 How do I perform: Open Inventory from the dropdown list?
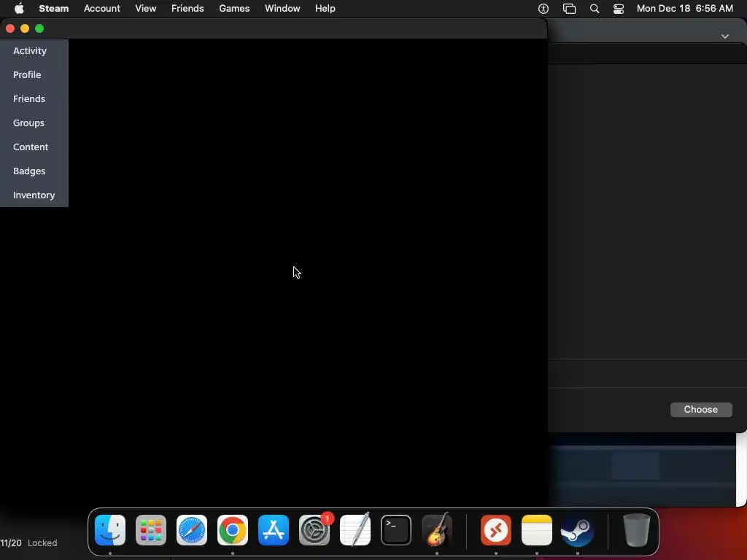pyautogui.click(x=34, y=195)
